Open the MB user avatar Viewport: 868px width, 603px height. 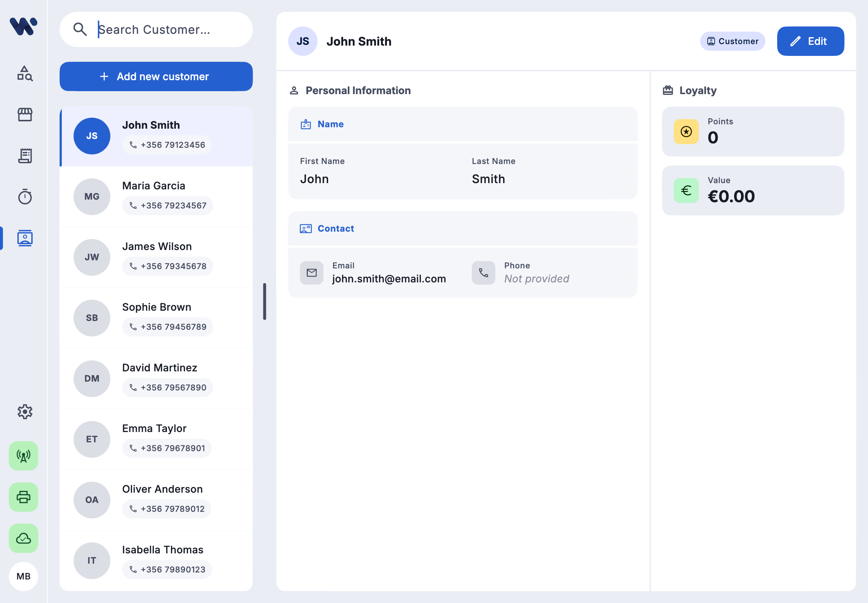pyautogui.click(x=23, y=576)
